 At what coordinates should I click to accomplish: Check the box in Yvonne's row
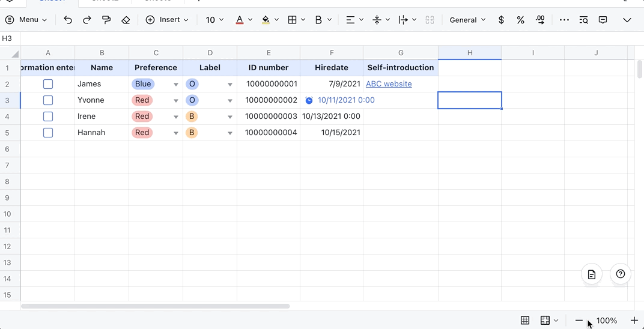click(x=48, y=100)
